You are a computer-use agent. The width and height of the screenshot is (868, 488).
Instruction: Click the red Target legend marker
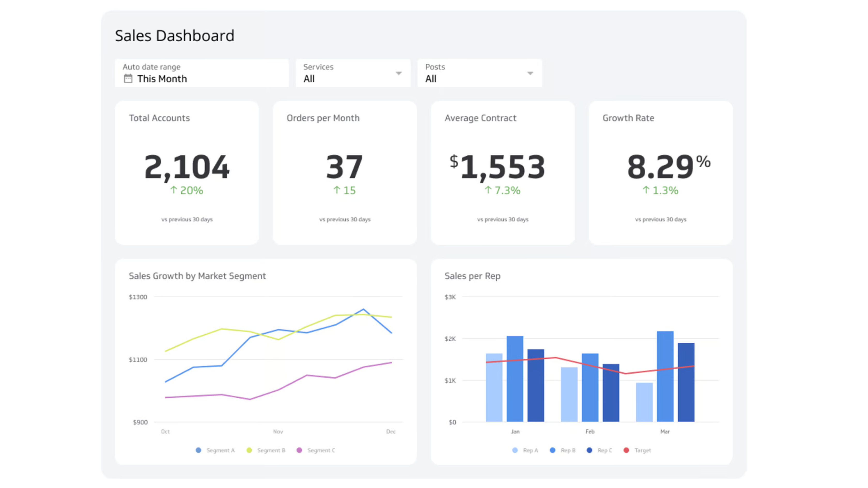tap(626, 450)
